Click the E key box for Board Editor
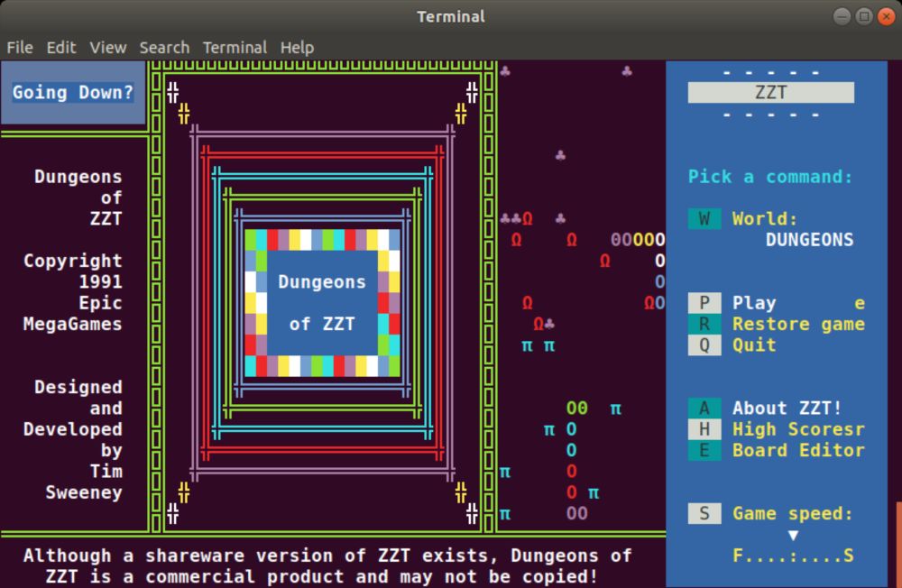Screen dimensions: 902x588 (704, 450)
